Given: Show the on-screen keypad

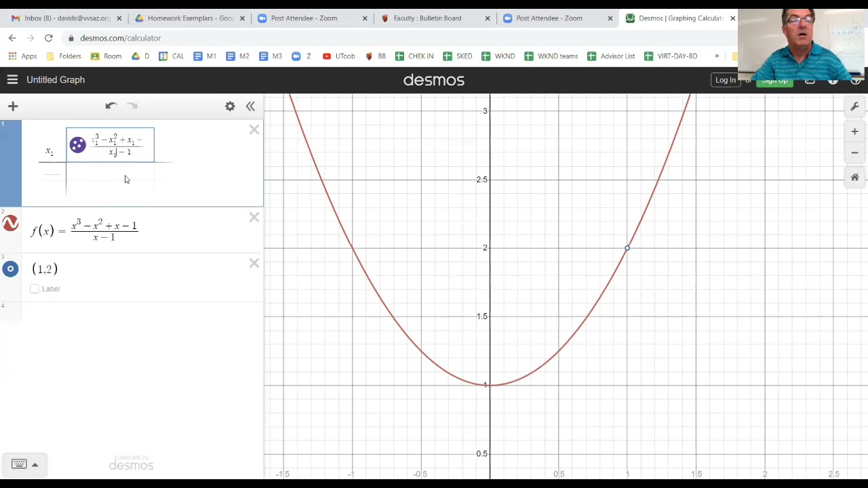Looking at the screenshot, I should [x=19, y=464].
